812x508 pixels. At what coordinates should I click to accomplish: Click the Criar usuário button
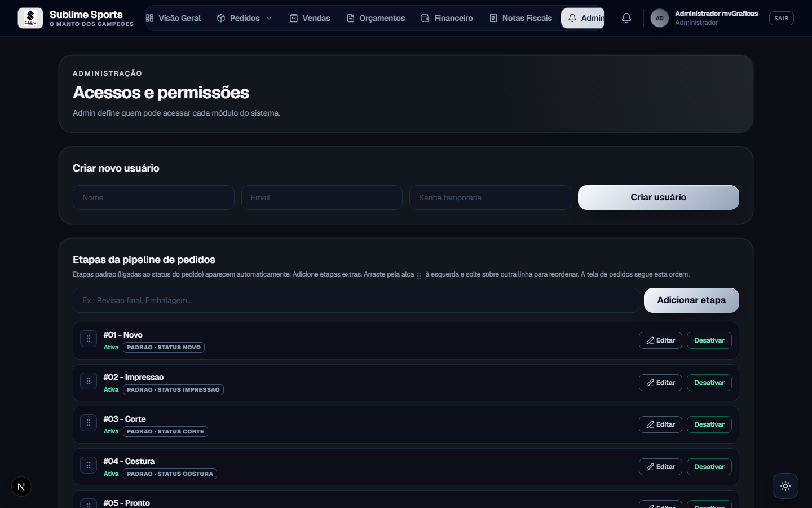coord(658,198)
